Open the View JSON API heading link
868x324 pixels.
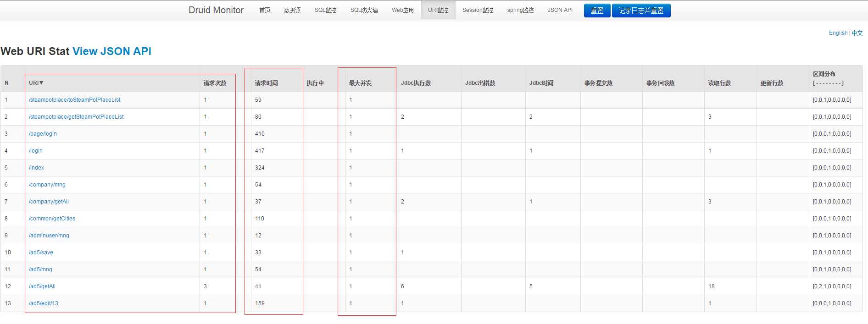112,51
